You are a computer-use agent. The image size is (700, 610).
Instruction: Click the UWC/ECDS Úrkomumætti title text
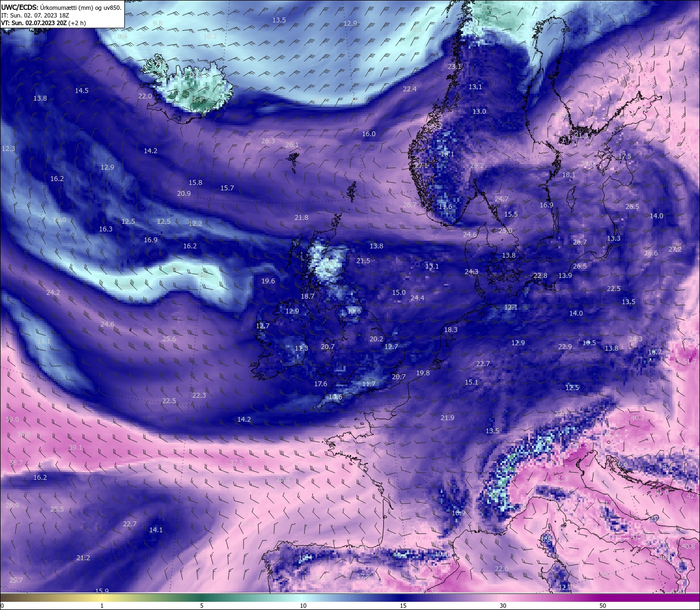coord(61,7)
